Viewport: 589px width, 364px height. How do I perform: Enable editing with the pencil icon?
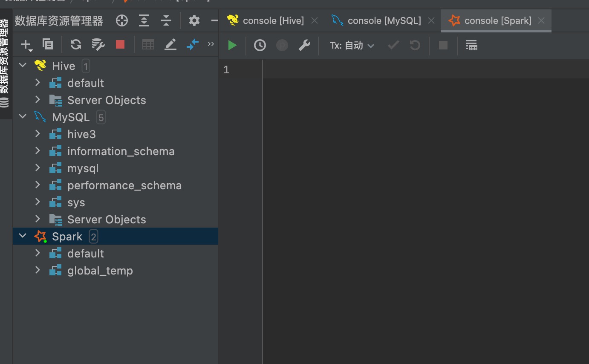[x=170, y=44]
